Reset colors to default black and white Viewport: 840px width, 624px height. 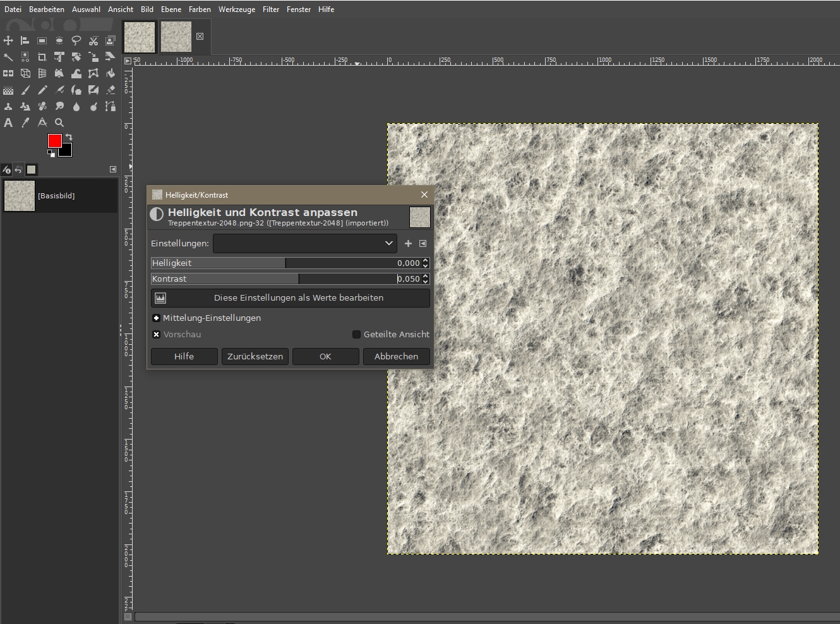[x=51, y=153]
